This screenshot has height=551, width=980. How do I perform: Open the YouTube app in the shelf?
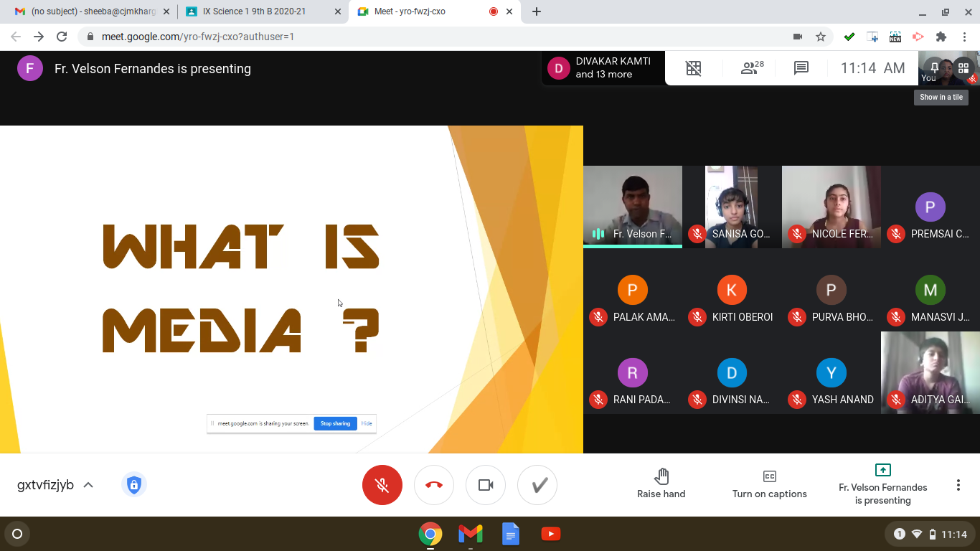(550, 534)
